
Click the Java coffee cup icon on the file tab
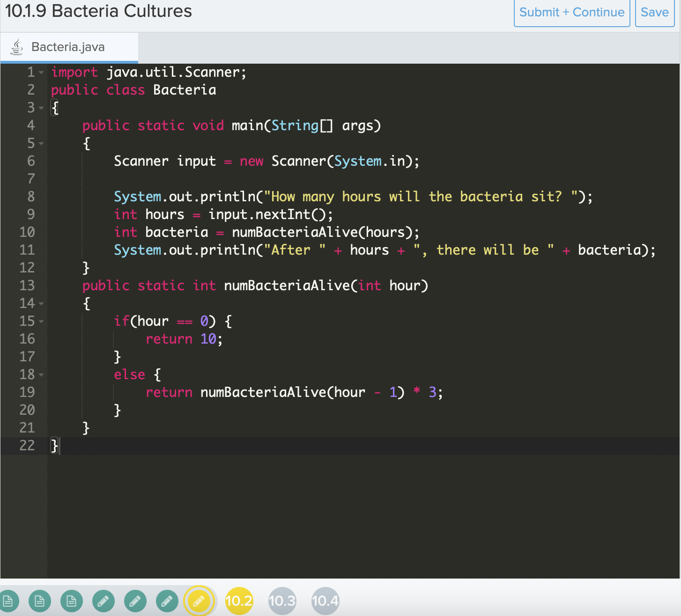tap(17, 47)
